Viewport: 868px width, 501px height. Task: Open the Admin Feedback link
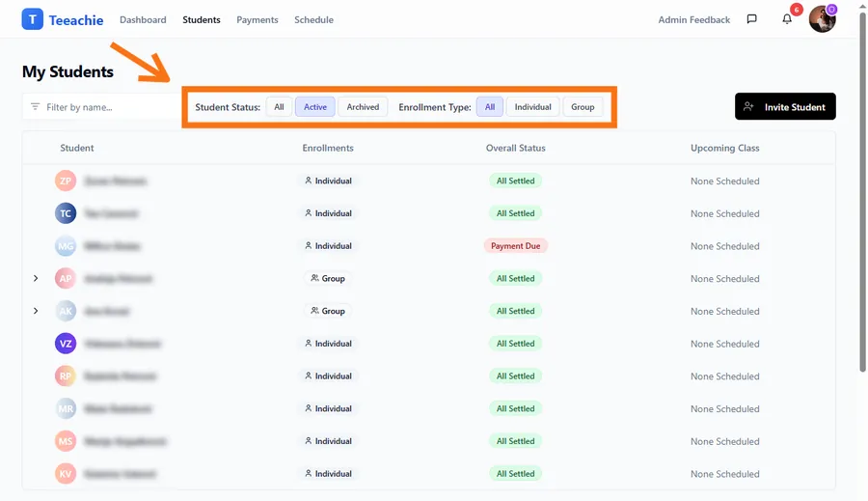693,19
